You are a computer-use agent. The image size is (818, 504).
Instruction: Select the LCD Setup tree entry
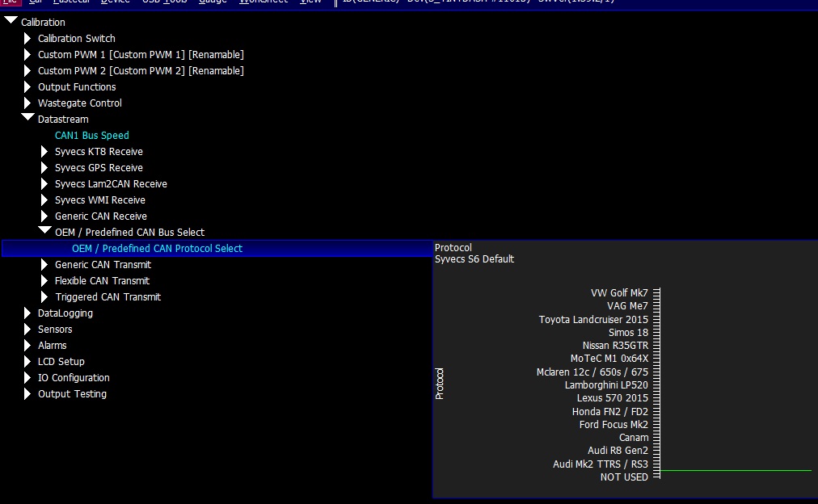coord(61,362)
